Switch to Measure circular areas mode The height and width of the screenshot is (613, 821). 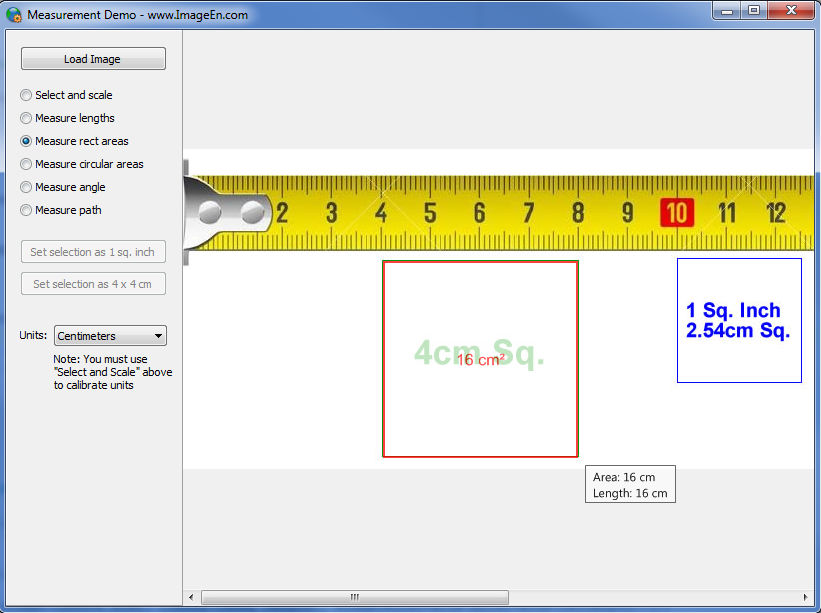(82, 164)
